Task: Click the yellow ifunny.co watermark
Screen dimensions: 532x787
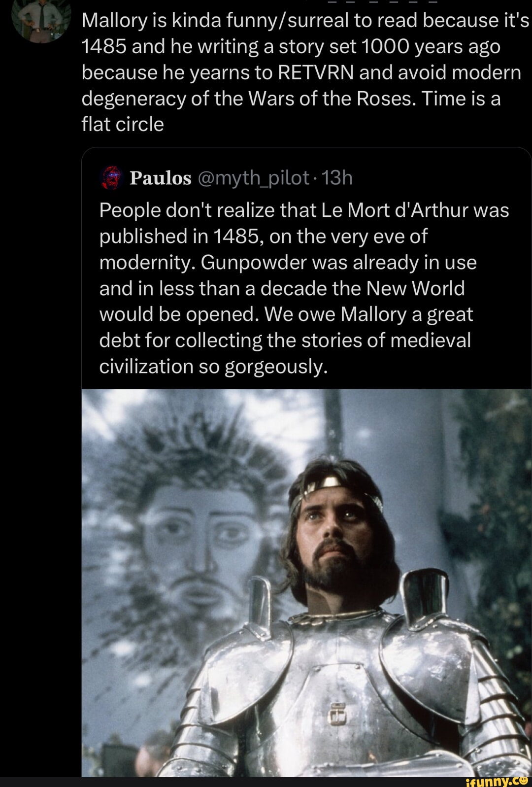Action: click(498, 780)
